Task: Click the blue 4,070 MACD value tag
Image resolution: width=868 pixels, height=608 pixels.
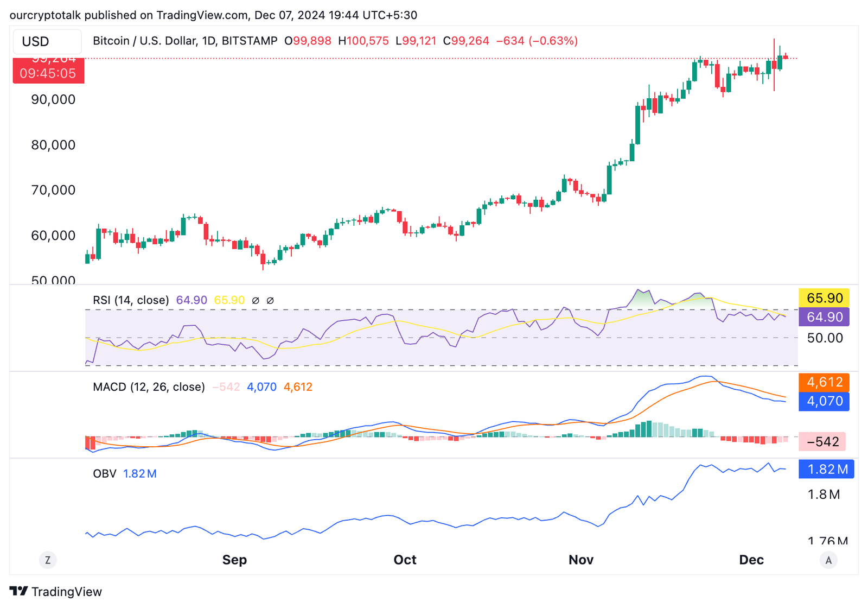Action: (x=824, y=401)
